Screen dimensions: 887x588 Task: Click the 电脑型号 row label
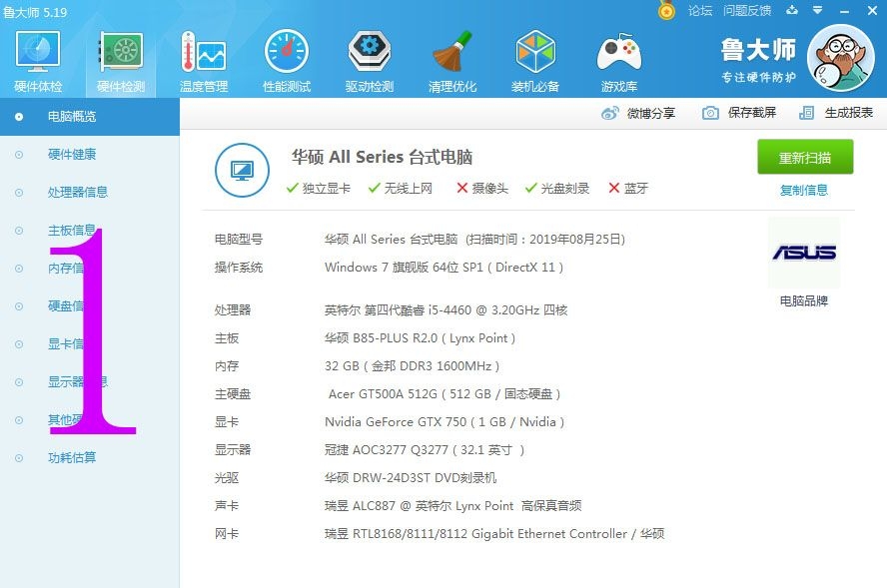click(x=239, y=240)
